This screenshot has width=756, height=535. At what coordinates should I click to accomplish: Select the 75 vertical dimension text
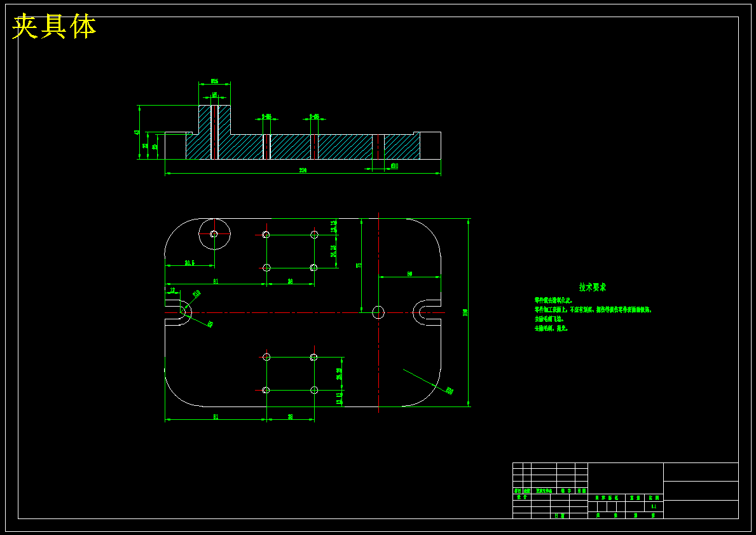click(358, 265)
